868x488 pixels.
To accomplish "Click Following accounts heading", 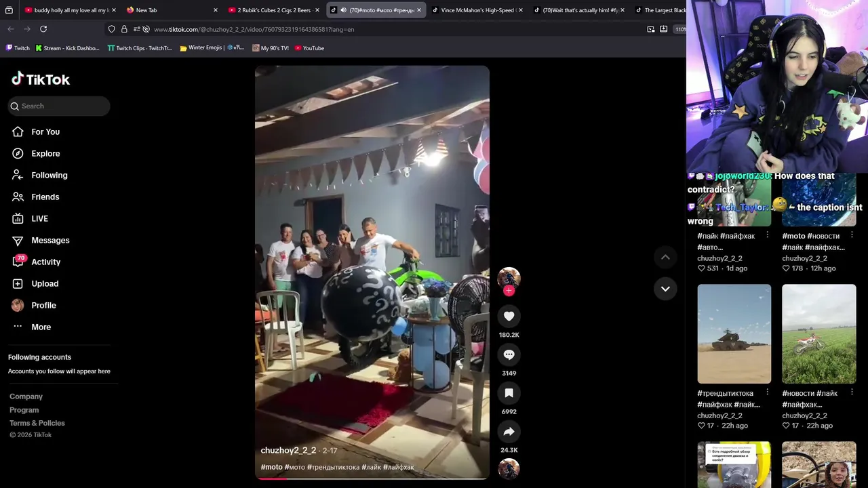I will (x=39, y=357).
